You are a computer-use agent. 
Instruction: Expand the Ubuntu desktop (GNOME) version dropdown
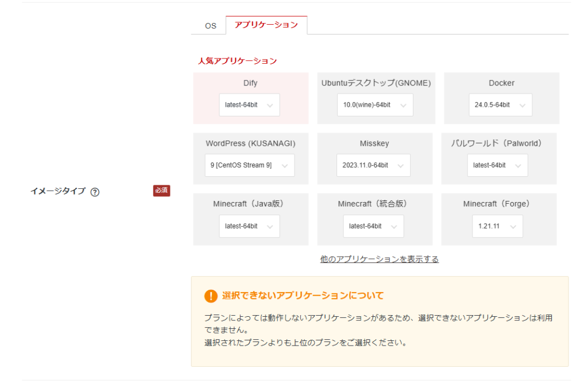(x=374, y=105)
